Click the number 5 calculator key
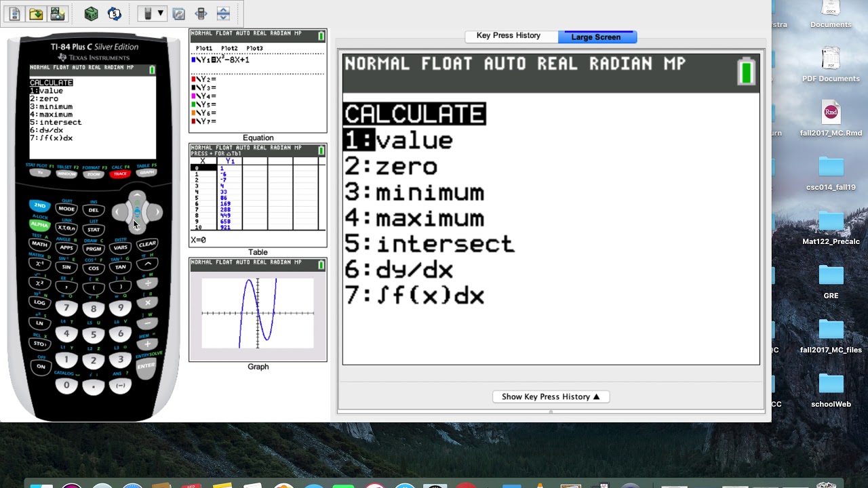868x488 pixels. pyautogui.click(x=94, y=334)
